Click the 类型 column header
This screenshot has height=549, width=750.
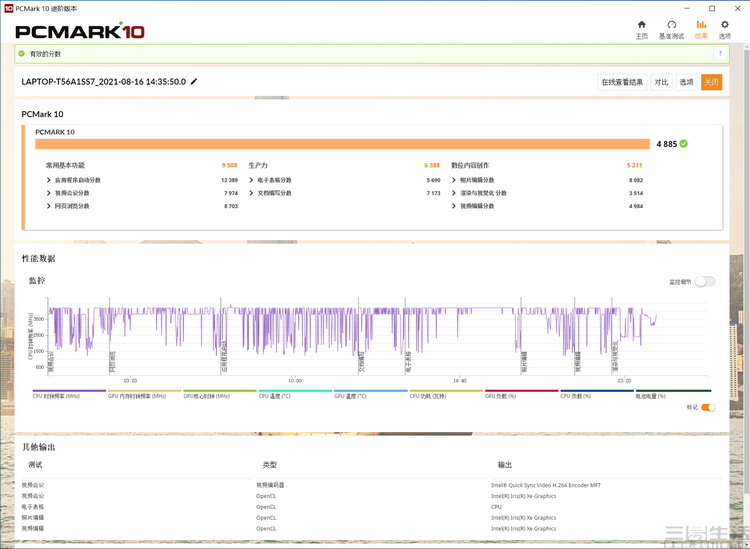click(270, 465)
